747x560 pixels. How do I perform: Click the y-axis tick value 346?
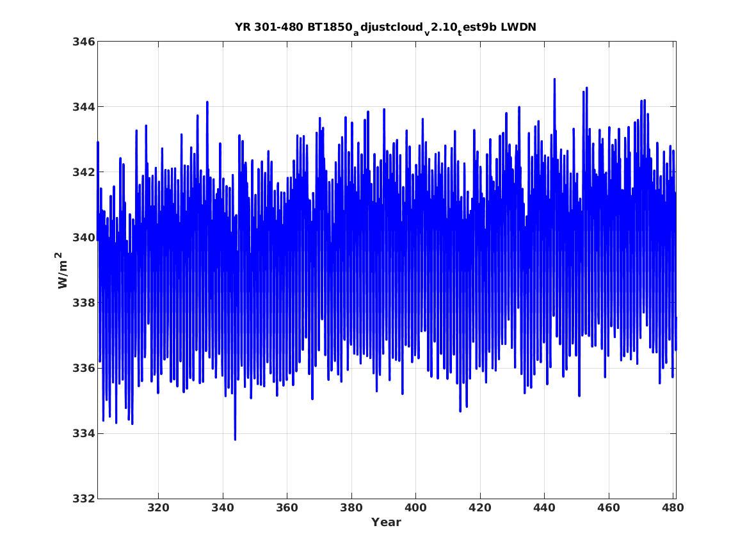[83, 42]
